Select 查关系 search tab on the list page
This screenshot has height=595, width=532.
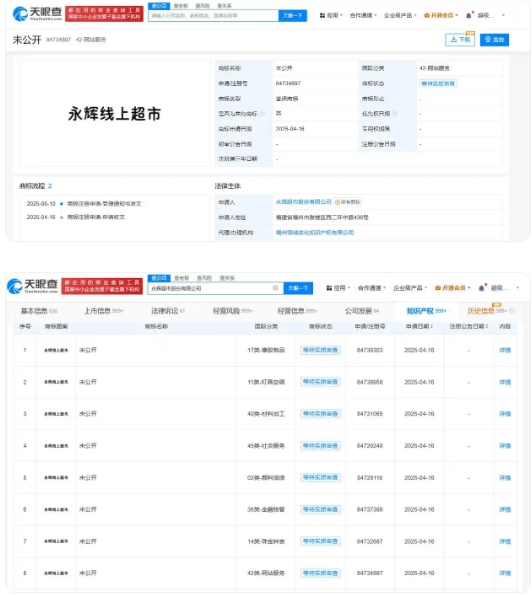[x=227, y=278]
